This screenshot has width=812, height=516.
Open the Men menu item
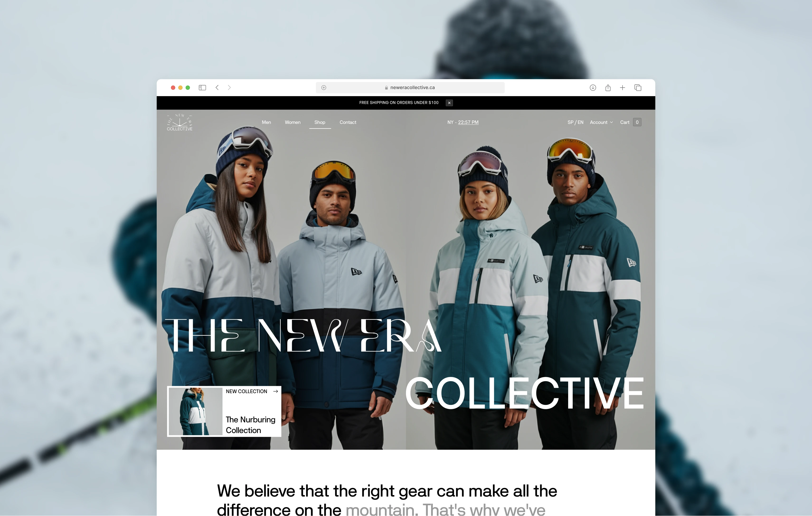tap(266, 123)
